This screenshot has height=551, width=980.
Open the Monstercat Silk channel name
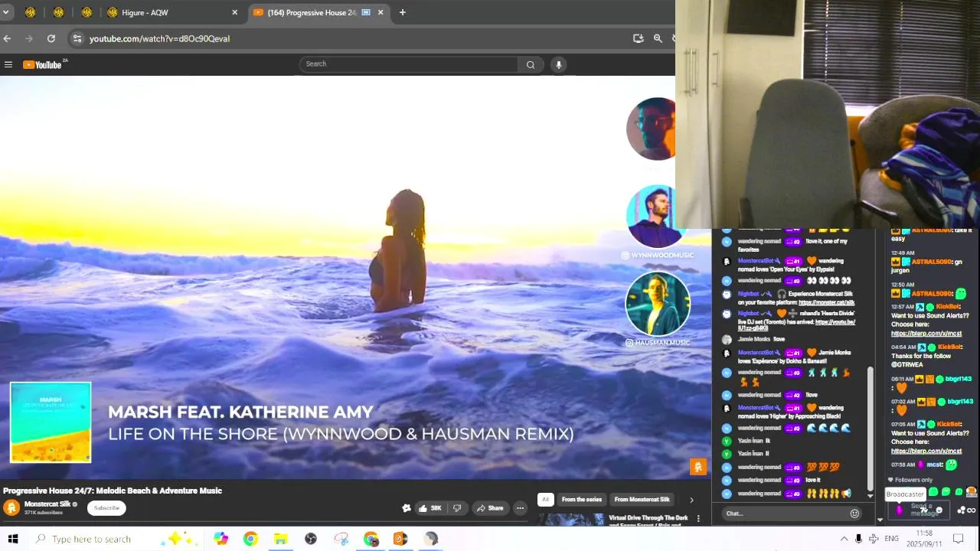pyautogui.click(x=47, y=504)
